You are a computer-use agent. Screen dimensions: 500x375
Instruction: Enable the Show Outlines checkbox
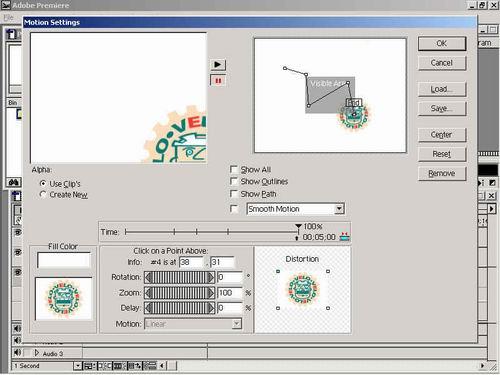tap(234, 181)
